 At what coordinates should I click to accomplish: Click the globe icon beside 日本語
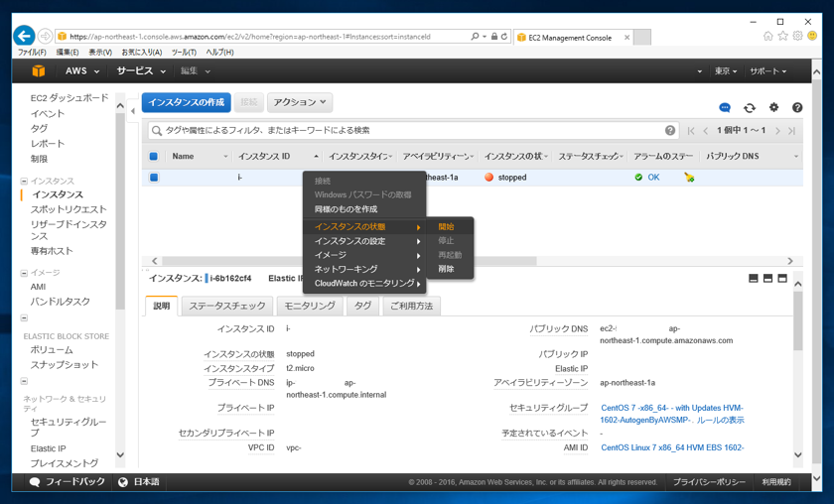(123, 482)
